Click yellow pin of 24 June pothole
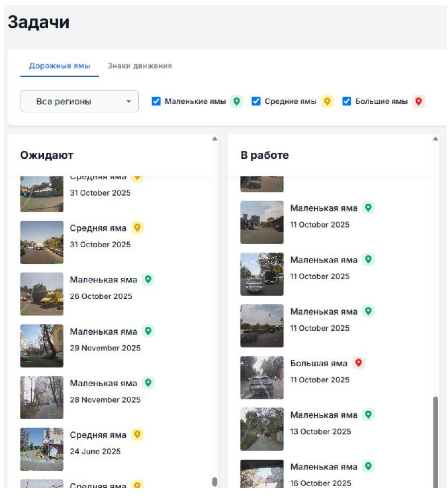Viewport: 448px width, 496px height. (x=137, y=435)
